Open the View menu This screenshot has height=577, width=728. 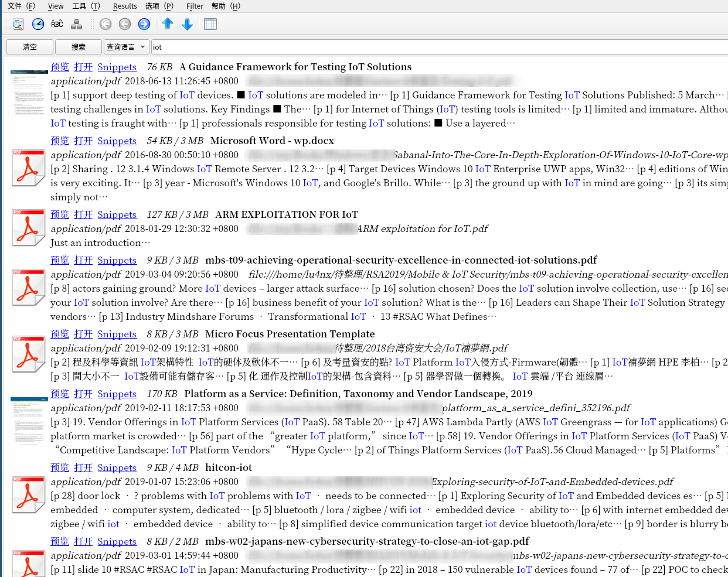(56, 6)
